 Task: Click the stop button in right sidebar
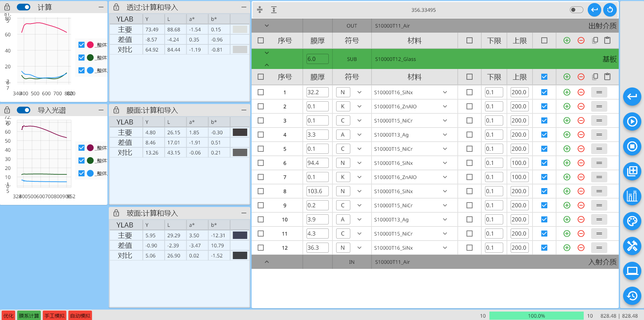(x=632, y=146)
